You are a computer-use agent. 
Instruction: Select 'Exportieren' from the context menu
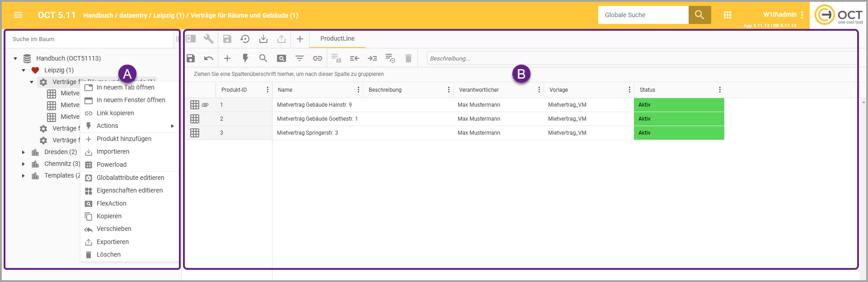(113, 242)
